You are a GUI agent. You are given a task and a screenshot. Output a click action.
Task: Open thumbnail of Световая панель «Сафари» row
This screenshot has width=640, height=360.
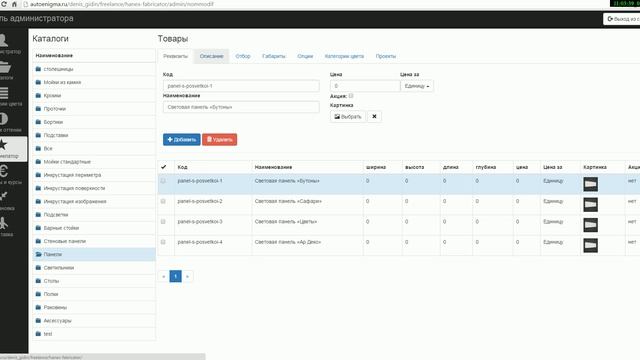pyautogui.click(x=591, y=204)
